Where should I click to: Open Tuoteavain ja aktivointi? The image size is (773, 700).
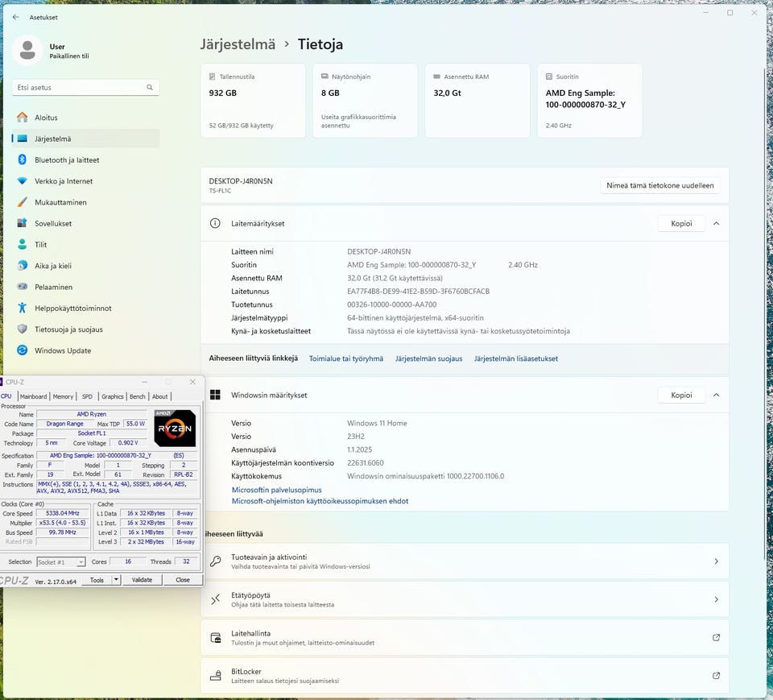click(x=466, y=561)
